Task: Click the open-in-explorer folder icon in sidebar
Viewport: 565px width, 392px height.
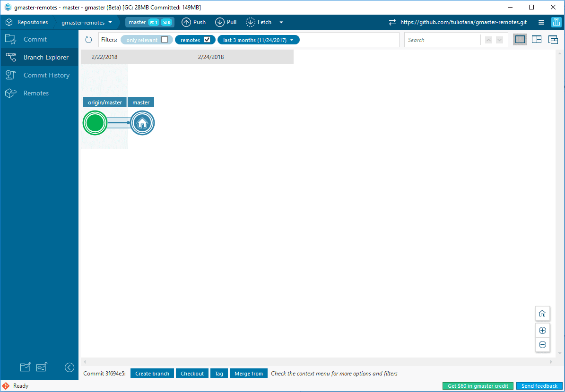Action: click(25, 367)
